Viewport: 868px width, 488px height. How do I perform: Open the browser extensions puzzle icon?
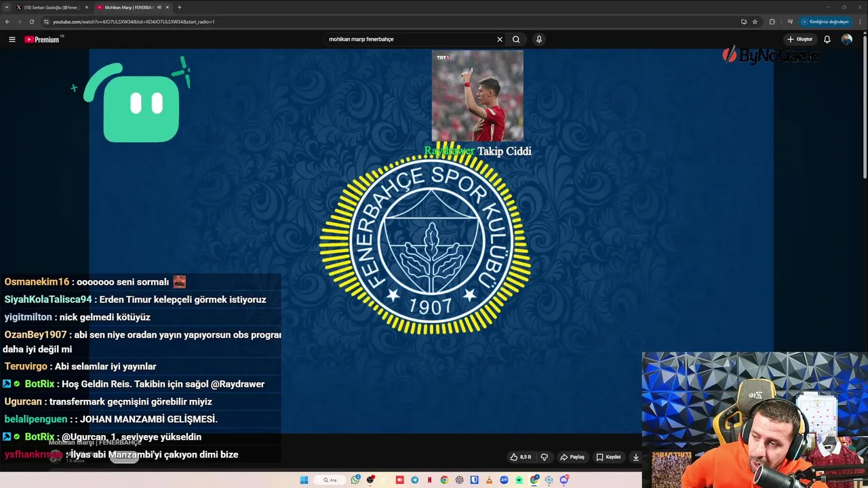point(772,22)
